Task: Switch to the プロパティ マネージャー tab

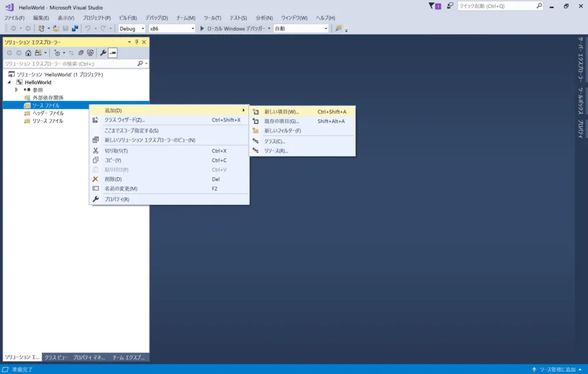Action: coord(89,357)
